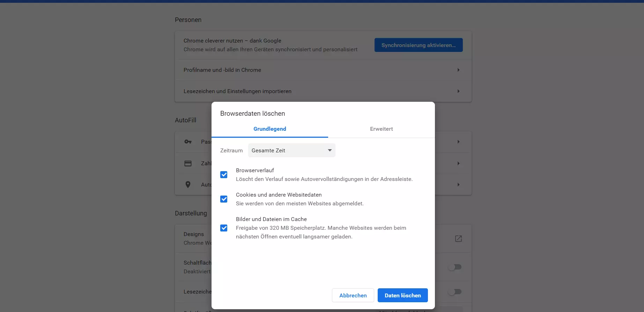Click the credit card payment icon
This screenshot has width=644, height=312.
click(x=188, y=163)
